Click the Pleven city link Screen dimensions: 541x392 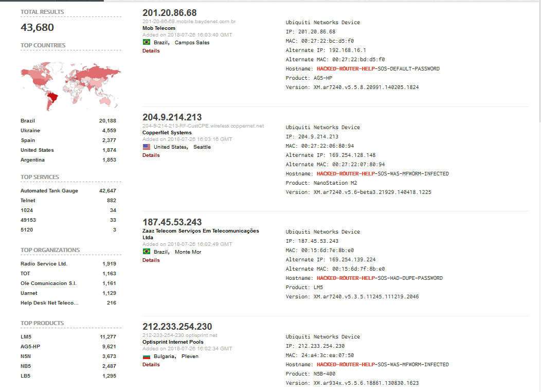tap(190, 357)
